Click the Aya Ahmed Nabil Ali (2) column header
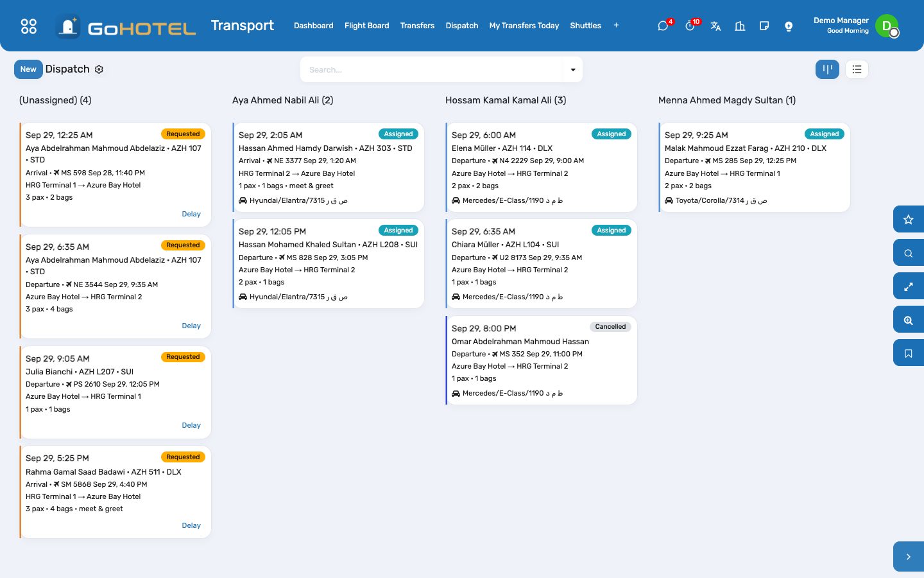 tap(283, 100)
